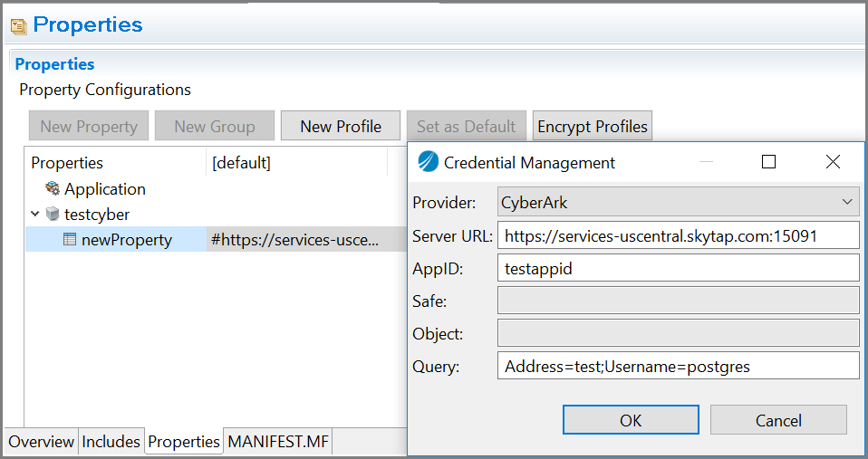Select the MANIFEST.MF tab
868x459 pixels.
[x=278, y=442]
